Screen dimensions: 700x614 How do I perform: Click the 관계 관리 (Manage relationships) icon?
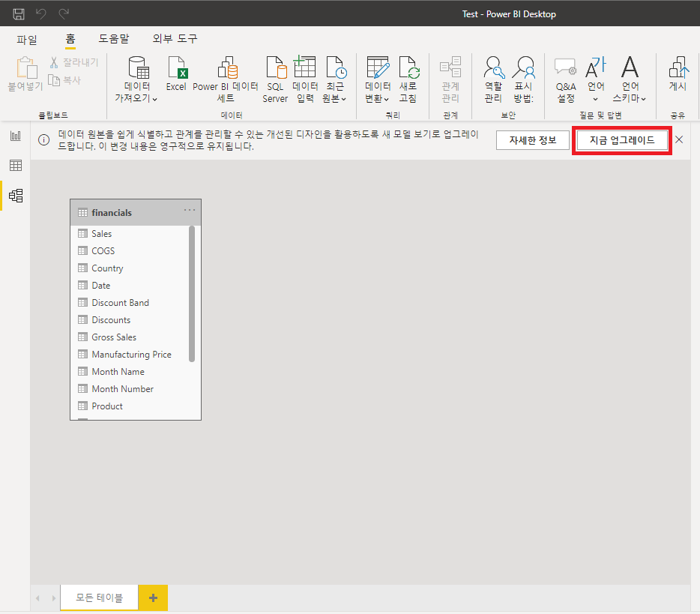pos(450,67)
